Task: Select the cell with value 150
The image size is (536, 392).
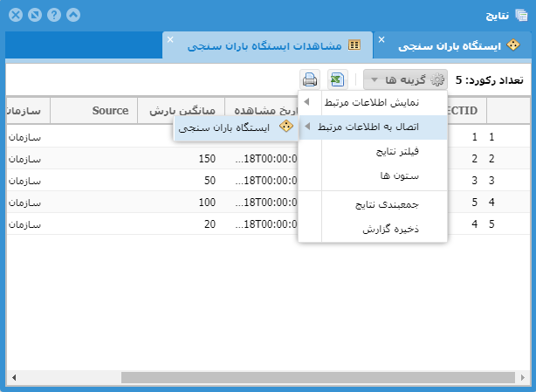Action: coord(182,159)
